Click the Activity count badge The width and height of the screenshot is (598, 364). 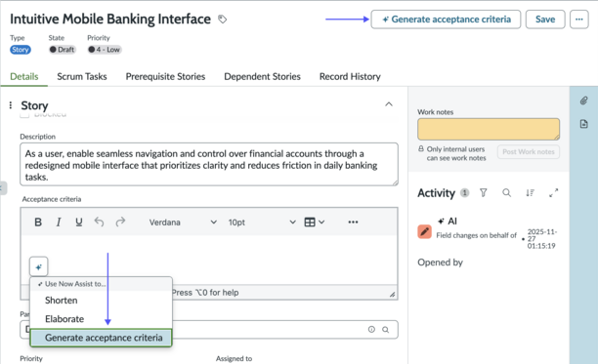(x=464, y=192)
